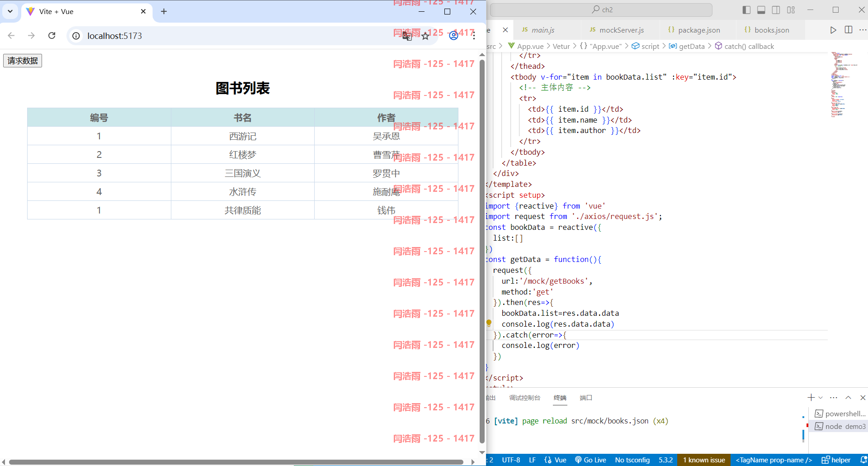Select the Vite + Vue browser tab

click(x=86, y=12)
